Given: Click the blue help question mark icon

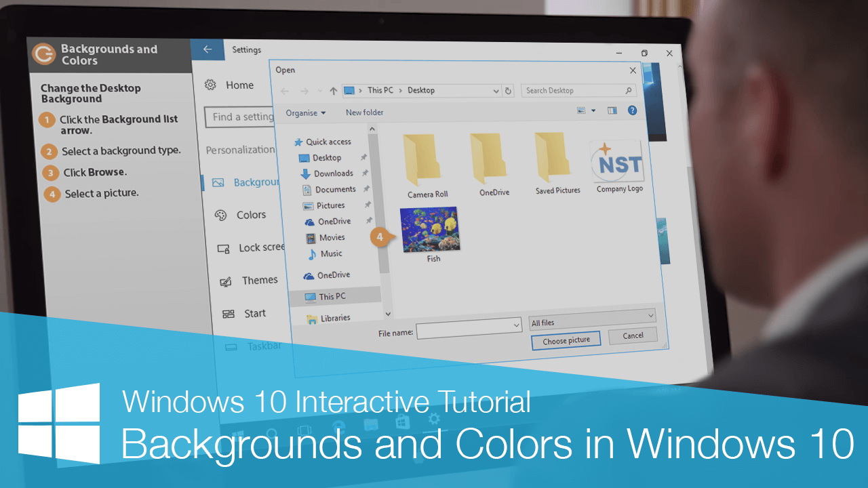Looking at the screenshot, I should point(632,110).
